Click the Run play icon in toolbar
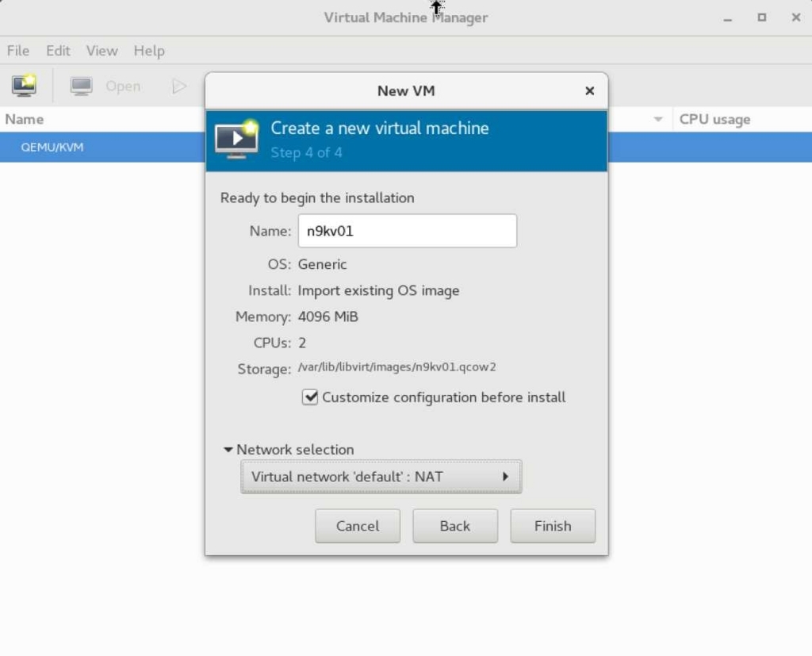The image size is (812, 656). click(x=178, y=86)
